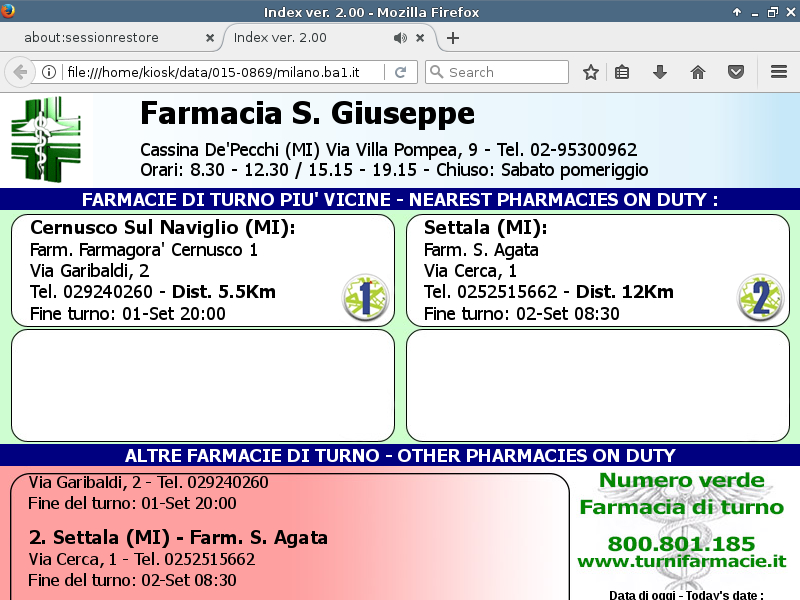
Task: Open the Firefox hamburger menu
Action: (779, 72)
